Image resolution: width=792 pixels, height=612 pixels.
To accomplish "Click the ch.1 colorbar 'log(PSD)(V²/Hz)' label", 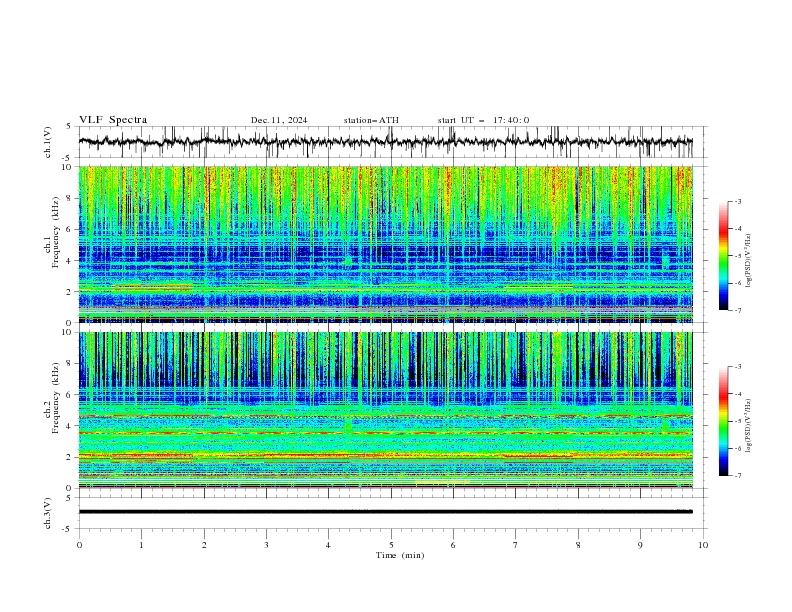I will (749, 261).
